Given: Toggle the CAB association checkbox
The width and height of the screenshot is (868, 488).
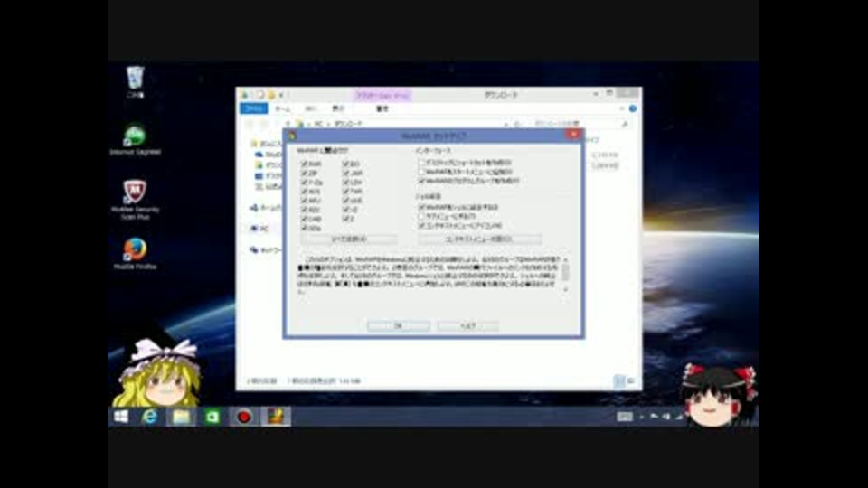Looking at the screenshot, I should pyautogui.click(x=305, y=219).
